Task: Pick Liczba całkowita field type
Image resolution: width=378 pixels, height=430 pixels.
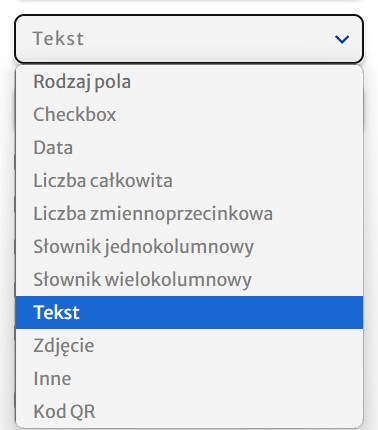Action: [x=189, y=180]
